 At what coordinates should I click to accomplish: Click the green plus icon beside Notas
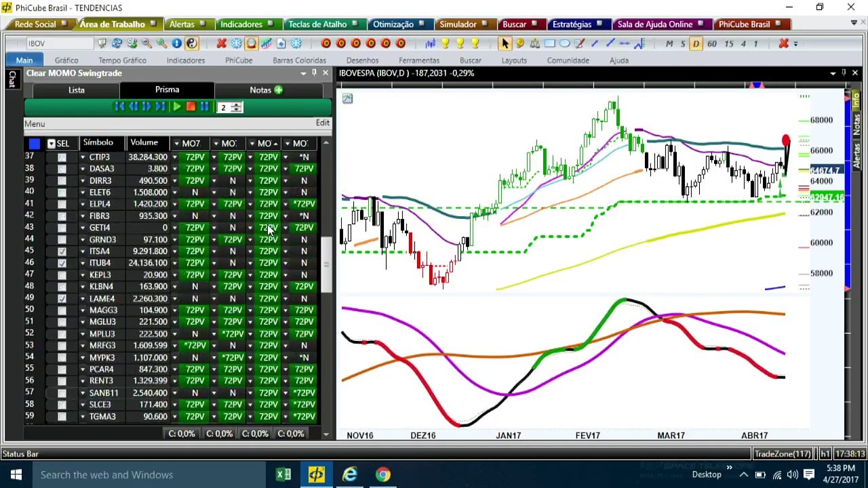(x=279, y=89)
